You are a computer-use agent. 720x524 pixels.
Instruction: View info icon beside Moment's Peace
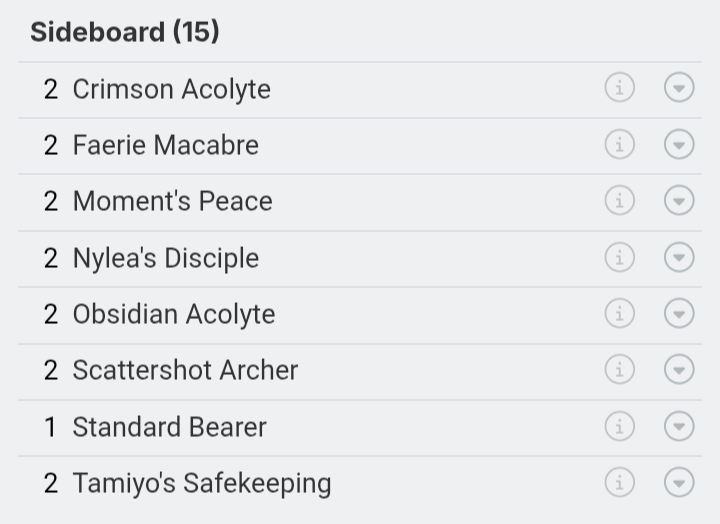[619, 201]
